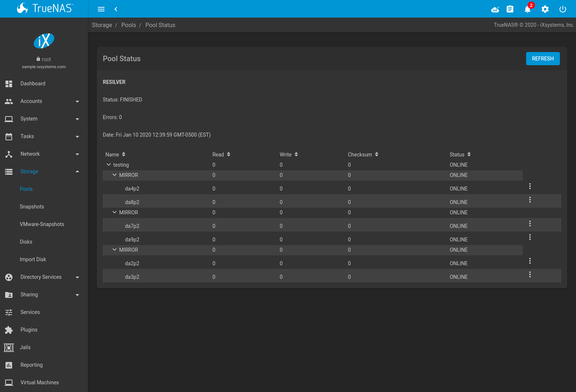Sort table by Name column arrows
576x392 pixels.
(x=124, y=154)
